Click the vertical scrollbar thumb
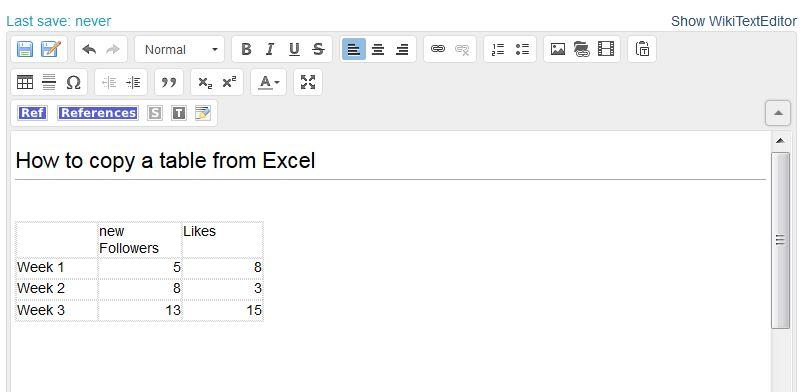This screenshot has width=803, height=392. pyautogui.click(x=780, y=240)
